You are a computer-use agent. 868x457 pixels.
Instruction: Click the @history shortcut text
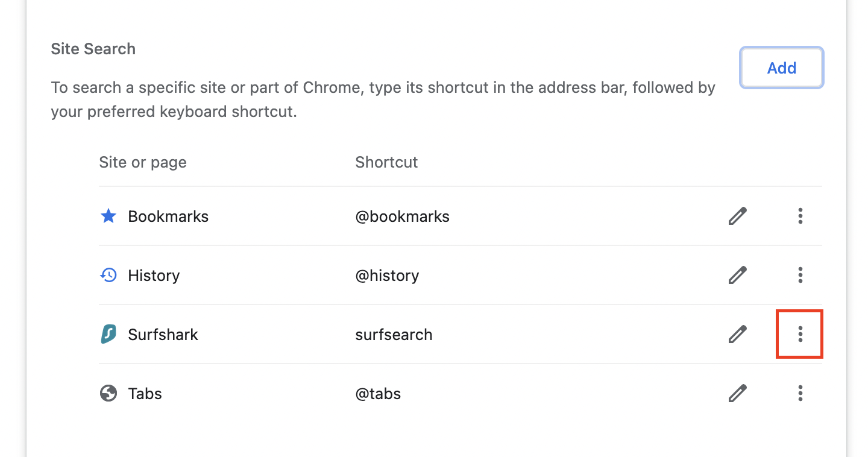387,276
